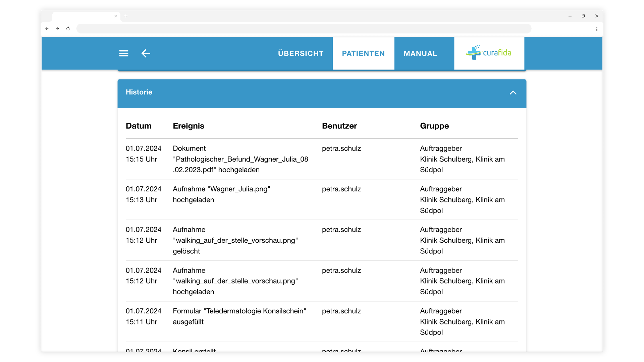The image size is (644, 362).
Task: Open the MANUAL tab
Action: point(420,53)
